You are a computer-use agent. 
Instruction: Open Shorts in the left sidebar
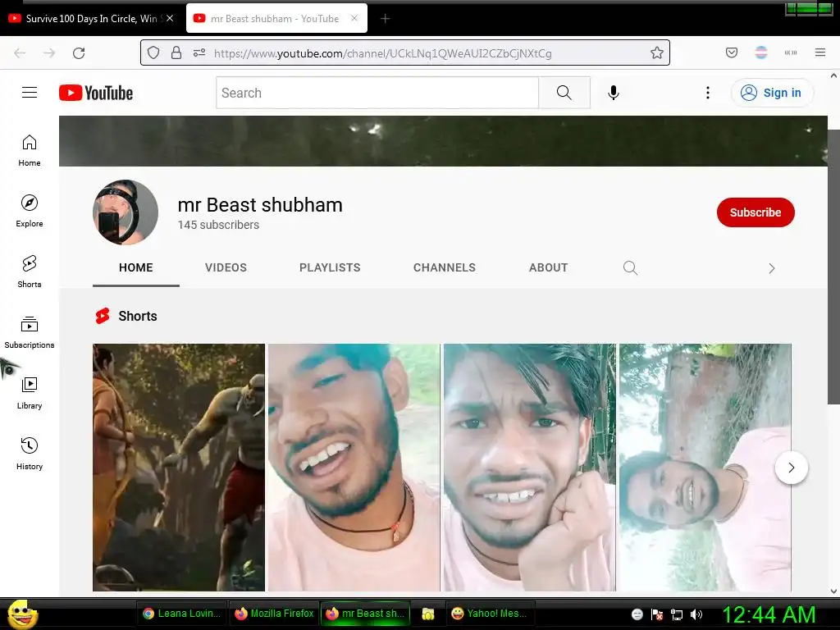tap(30, 272)
